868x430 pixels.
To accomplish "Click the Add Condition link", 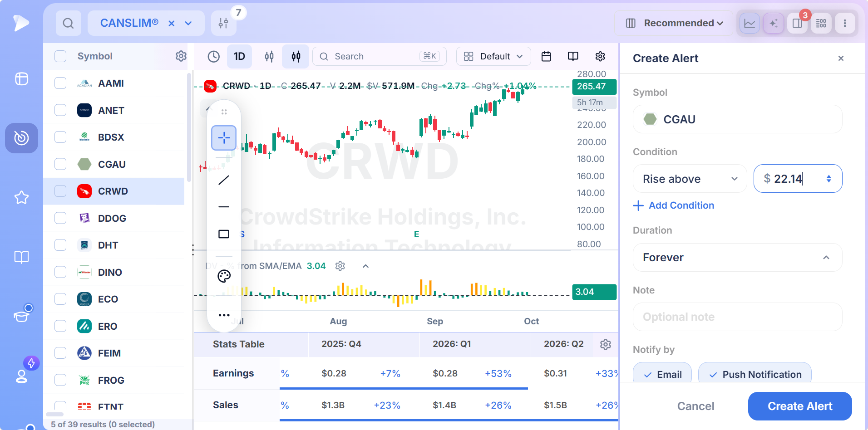I will [674, 205].
